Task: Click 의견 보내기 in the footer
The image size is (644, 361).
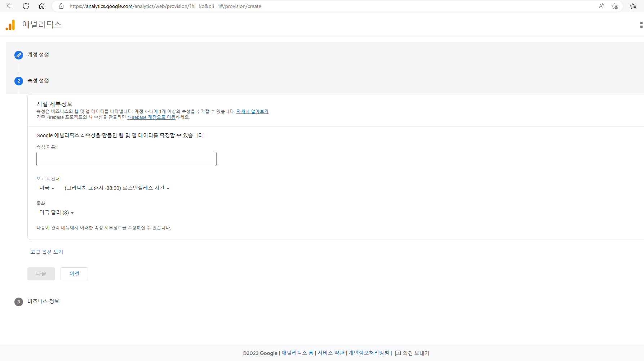Action: (x=416, y=353)
